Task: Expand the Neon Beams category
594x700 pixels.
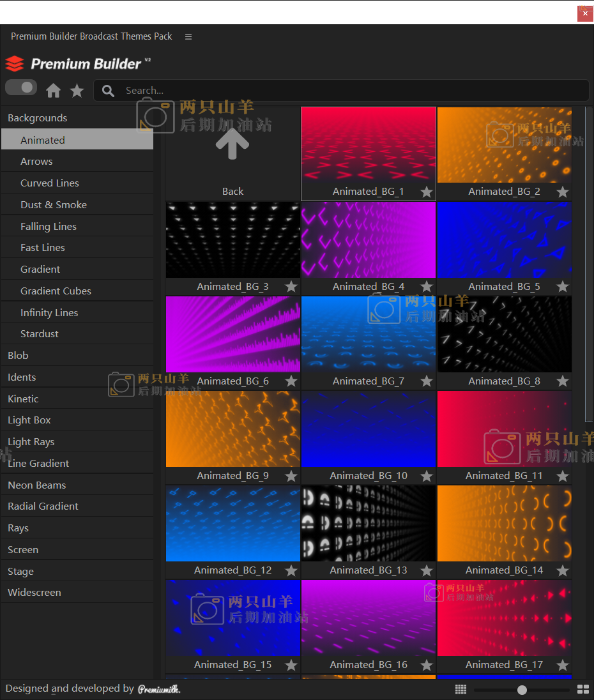Action: click(x=37, y=485)
